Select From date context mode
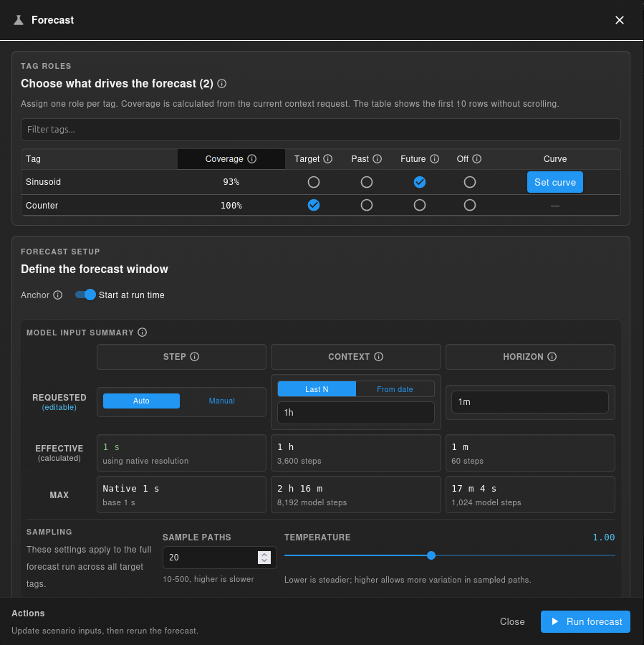The width and height of the screenshot is (644, 645). [x=395, y=389]
